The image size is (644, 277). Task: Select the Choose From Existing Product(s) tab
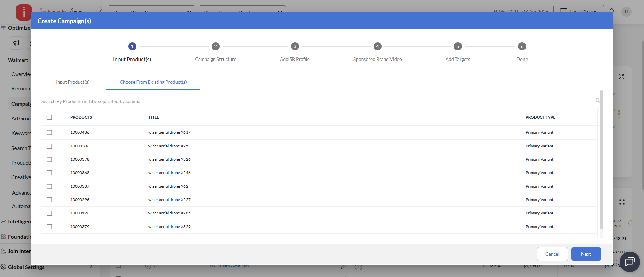[x=153, y=82]
